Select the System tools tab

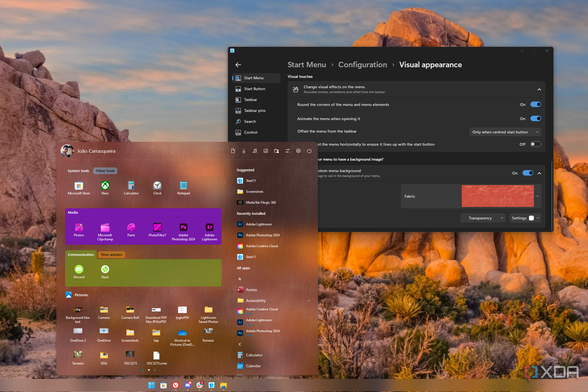[78, 171]
